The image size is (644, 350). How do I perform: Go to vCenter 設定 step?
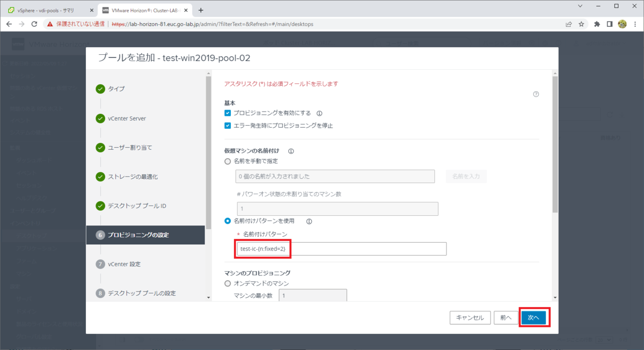coord(124,264)
